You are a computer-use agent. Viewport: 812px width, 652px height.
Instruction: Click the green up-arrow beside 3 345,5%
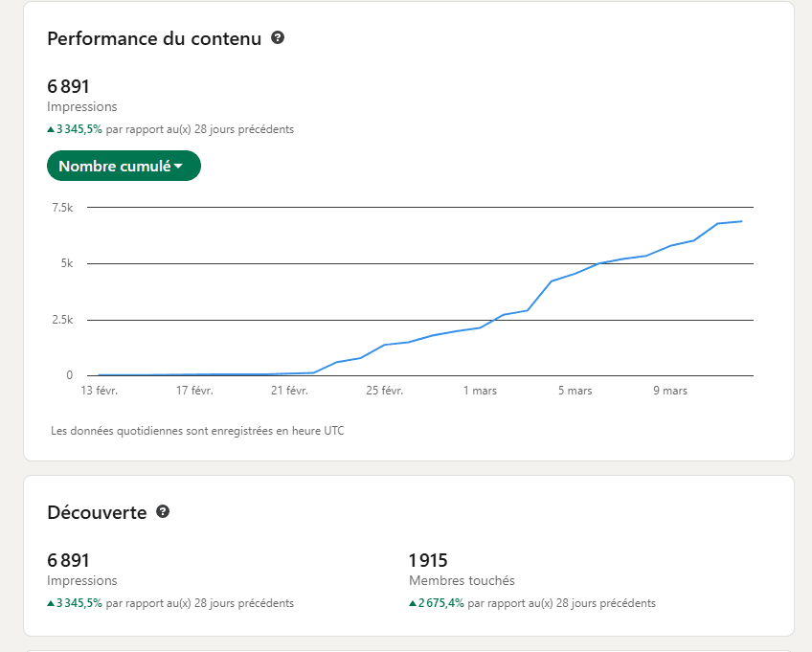pos(51,128)
